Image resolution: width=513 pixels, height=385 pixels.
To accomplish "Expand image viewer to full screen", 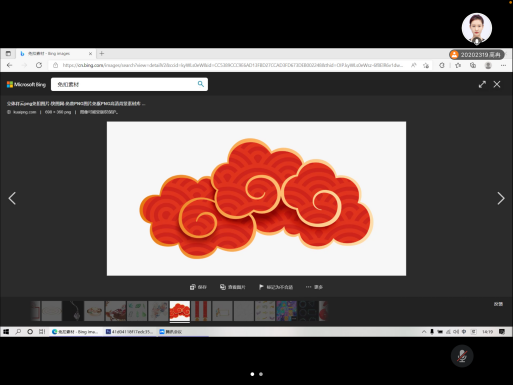I will coord(482,84).
